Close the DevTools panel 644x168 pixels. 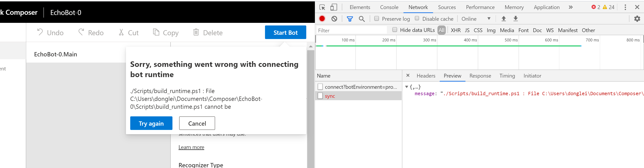click(x=637, y=7)
